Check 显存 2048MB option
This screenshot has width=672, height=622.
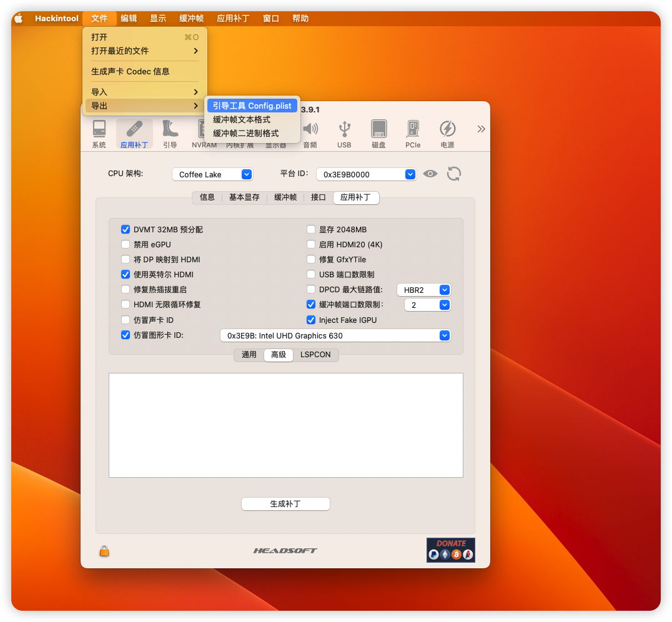tap(311, 229)
